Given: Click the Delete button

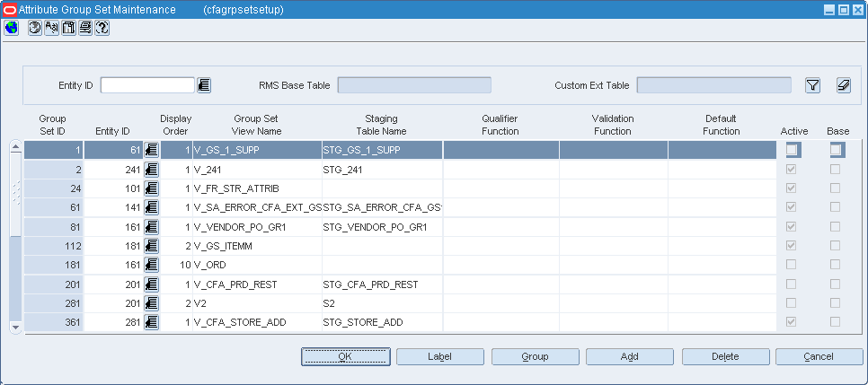Looking at the screenshot, I should tap(726, 357).
